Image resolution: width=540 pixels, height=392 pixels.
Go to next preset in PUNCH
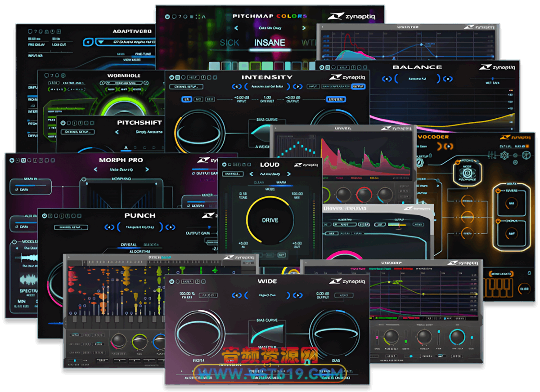point(170,227)
